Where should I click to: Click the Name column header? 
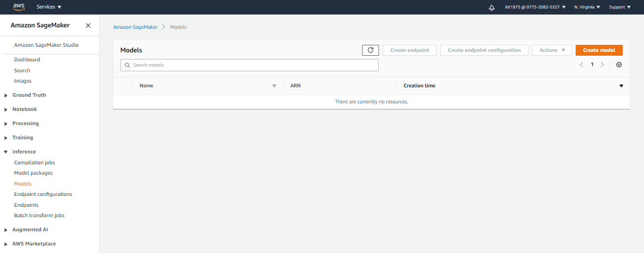click(146, 85)
